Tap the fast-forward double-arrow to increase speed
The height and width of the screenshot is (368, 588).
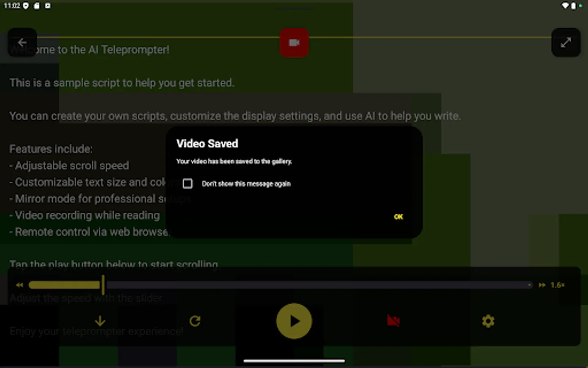pyautogui.click(x=543, y=285)
